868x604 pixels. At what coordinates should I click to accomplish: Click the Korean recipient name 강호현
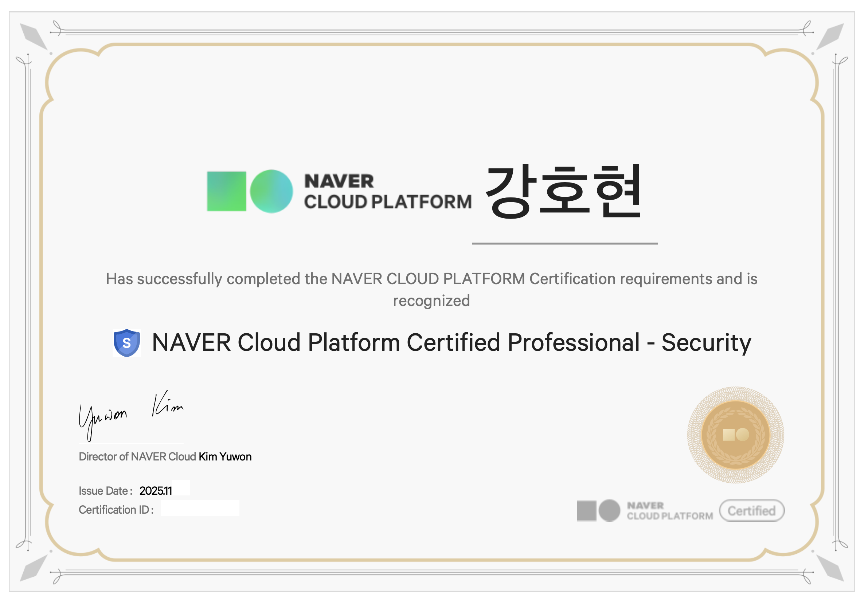563,191
